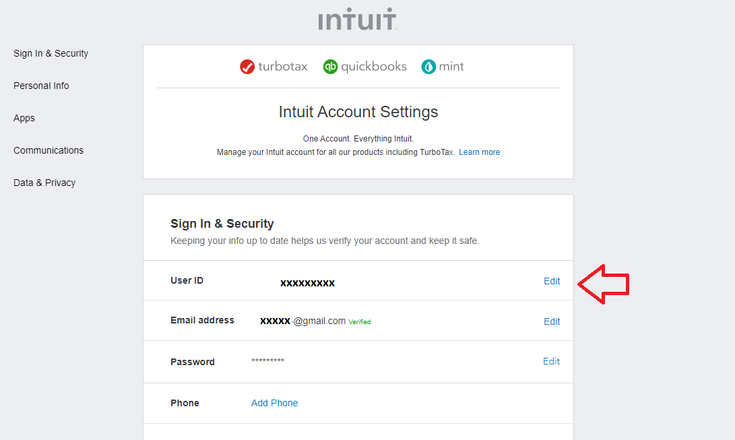Click the QuickBooks green qb icon
735x440 pixels.
(330, 67)
